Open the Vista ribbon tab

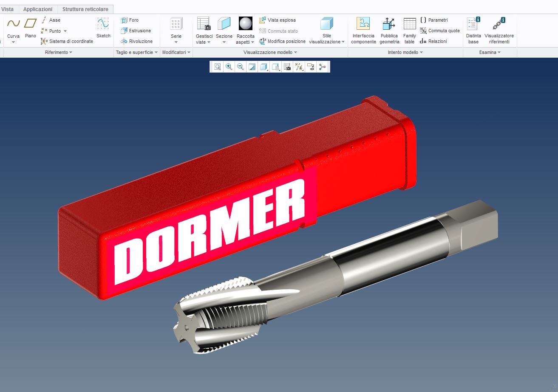tap(7, 9)
